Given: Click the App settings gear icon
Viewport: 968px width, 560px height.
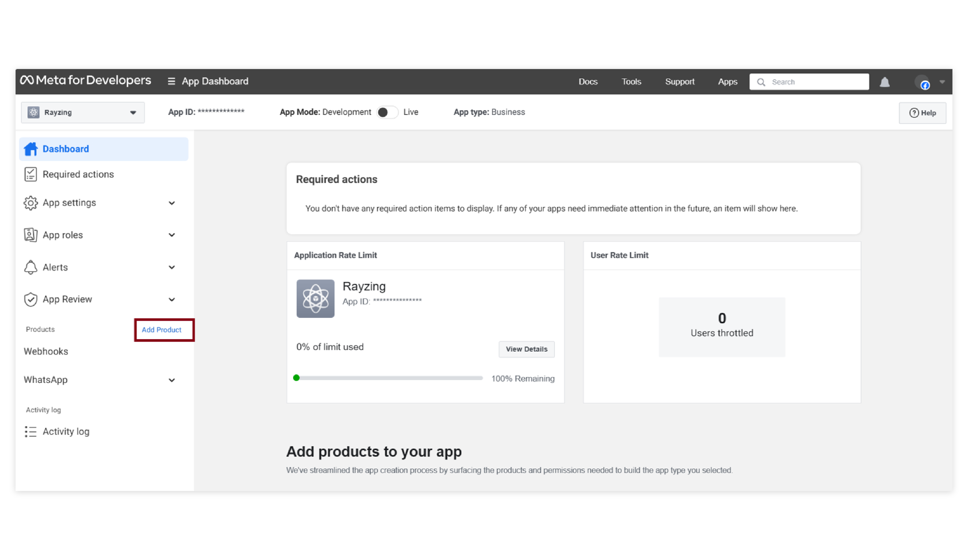Looking at the screenshot, I should [31, 203].
